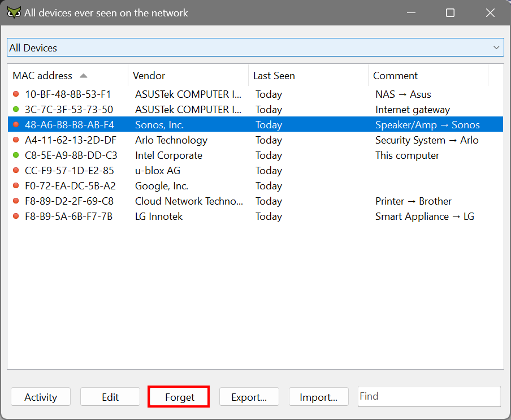Viewport: 511px width, 420px height.
Task: Click the Edit button
Action: 110,397
